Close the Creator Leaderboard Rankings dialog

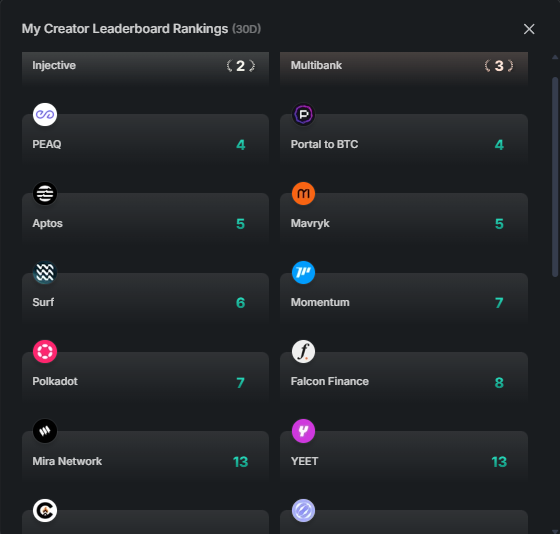point(529,29)
